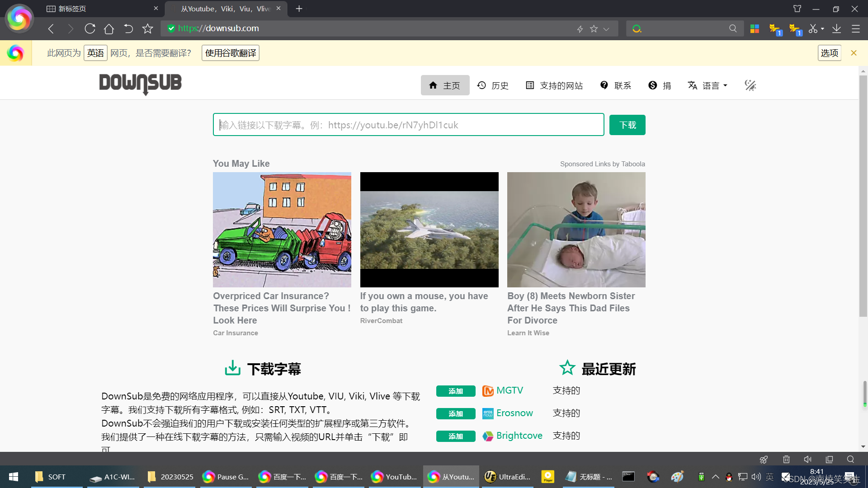The width and height of the screenshot is (868, 488).
Task: Expand the address bar dropdown chevron
Action: click(x=606, y=29)
